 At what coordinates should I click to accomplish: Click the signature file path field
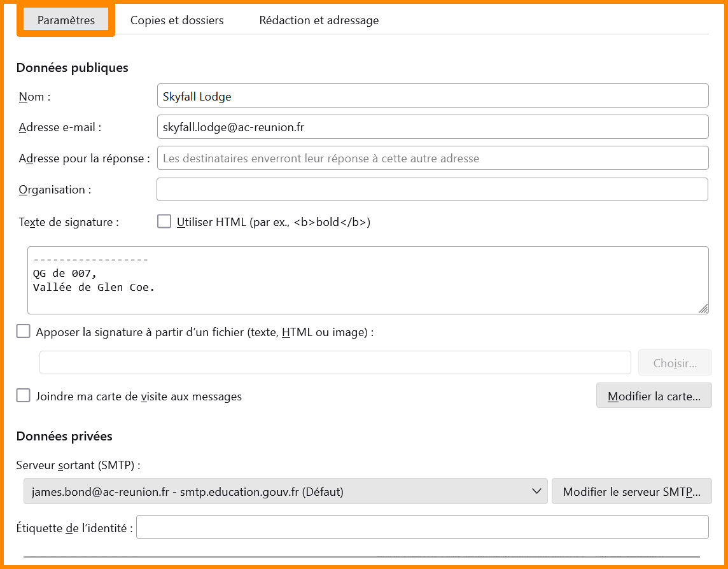[335, 363]
